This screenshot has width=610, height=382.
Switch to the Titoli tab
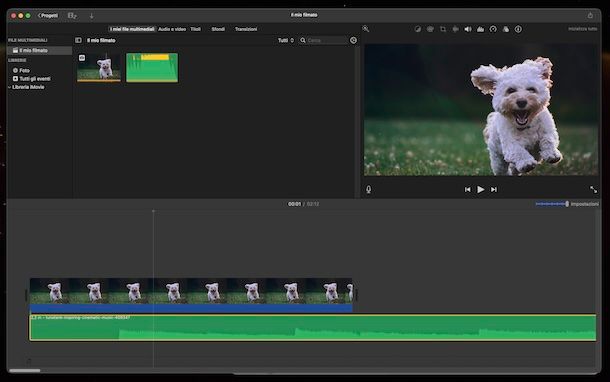pos(196,29)
